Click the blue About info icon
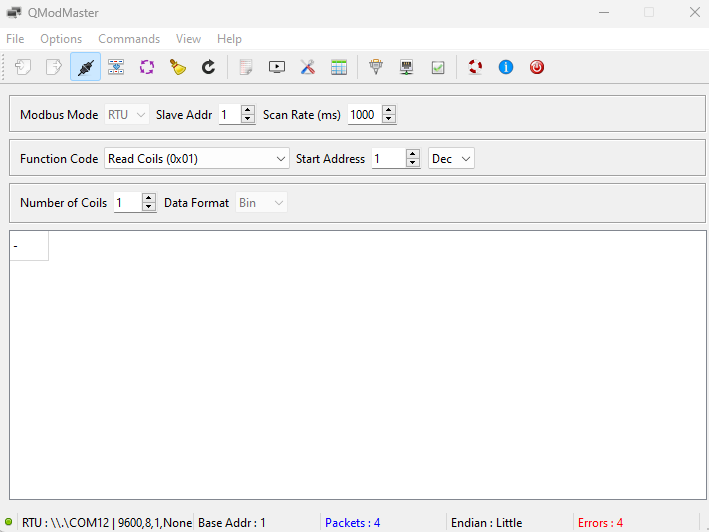Screen dimensions: 709x532 (x=506, y=67)
